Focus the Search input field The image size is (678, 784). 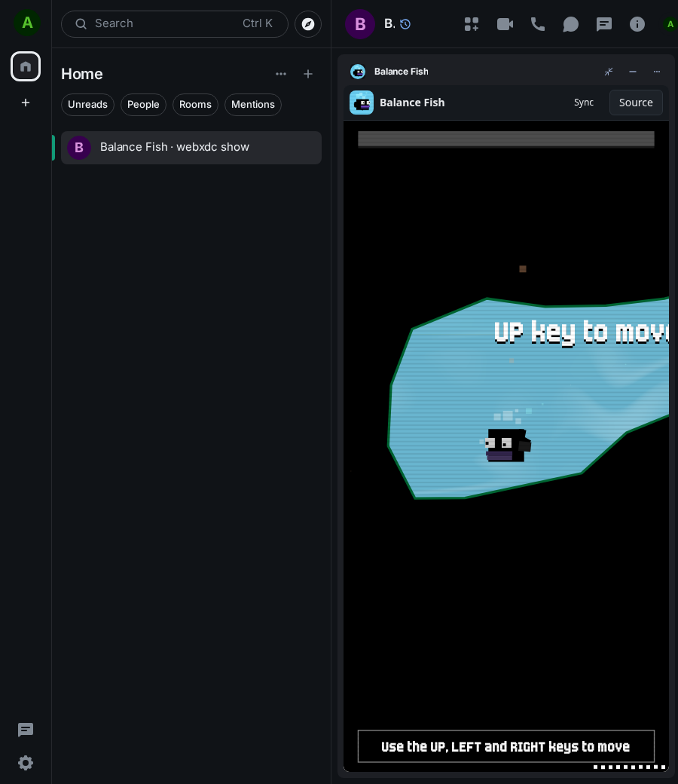pyautogui.click(x=174, y=24)
